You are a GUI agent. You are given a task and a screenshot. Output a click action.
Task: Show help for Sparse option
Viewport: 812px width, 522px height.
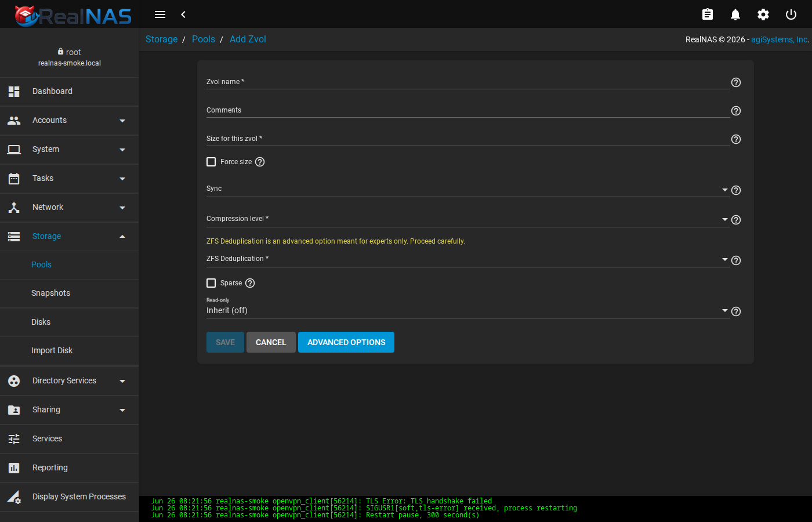click(250, 283)
